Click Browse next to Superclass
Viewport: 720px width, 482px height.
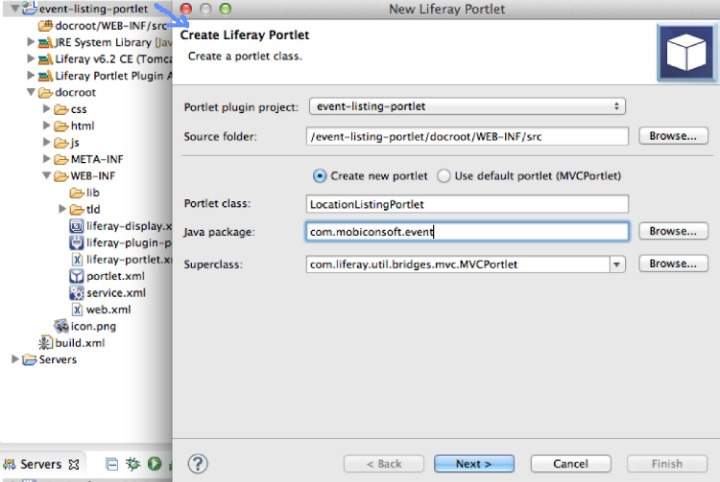(x=673, y=264)
